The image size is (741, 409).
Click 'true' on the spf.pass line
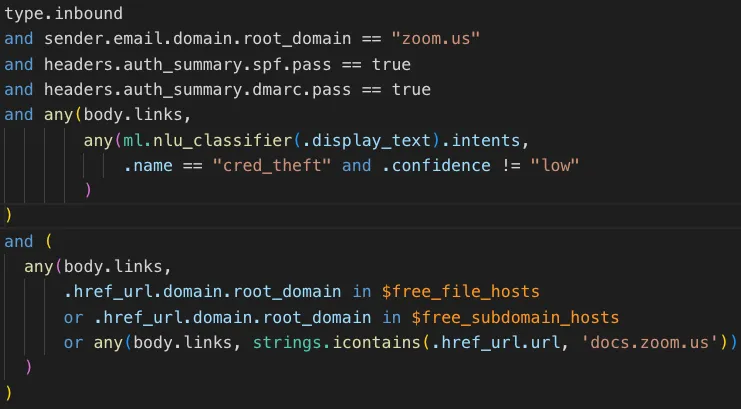[391, 64]
